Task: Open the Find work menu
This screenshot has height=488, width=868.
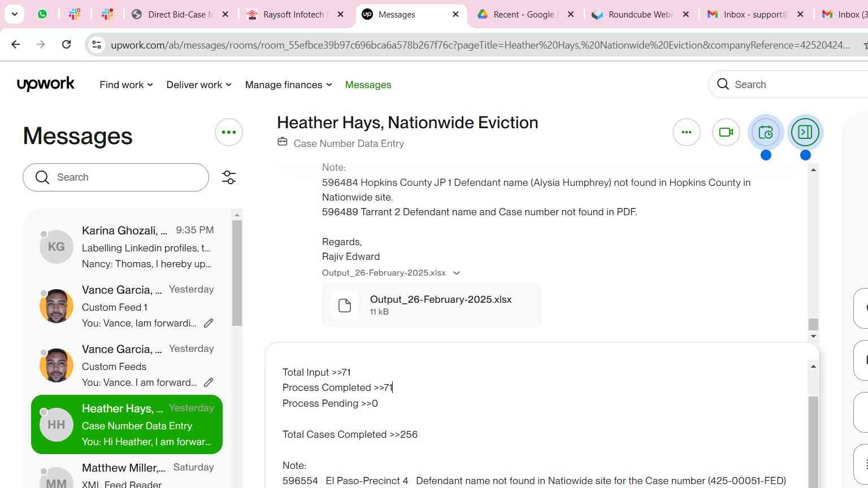Action: point(126,85)
